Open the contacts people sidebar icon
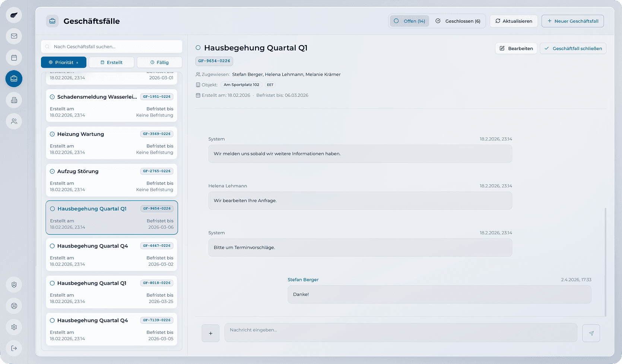This screenshot has width=622, height=364. (x=14, y=121)
